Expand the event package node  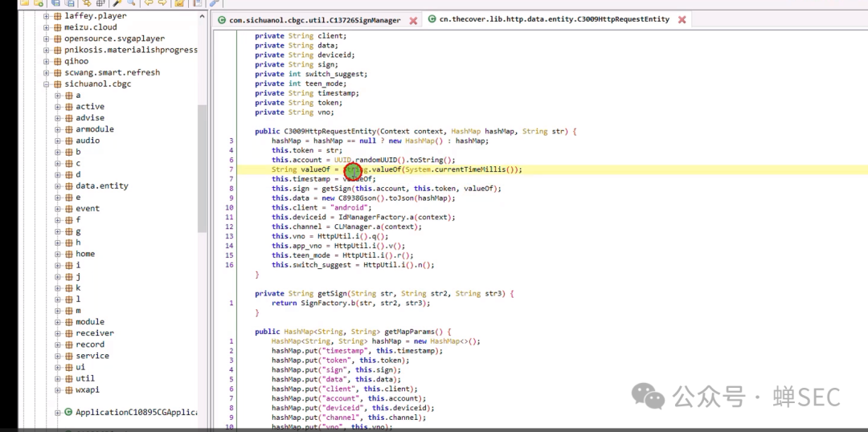click(58, 209)
